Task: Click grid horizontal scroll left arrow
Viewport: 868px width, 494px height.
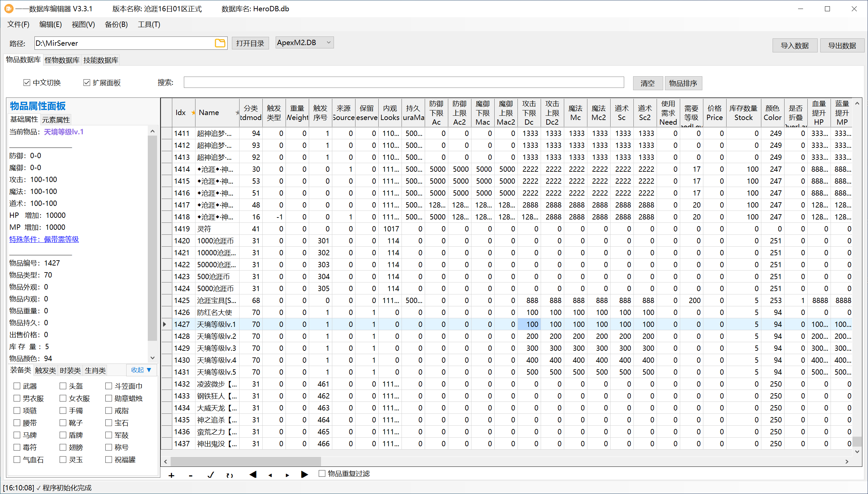Action: (165, 462)
